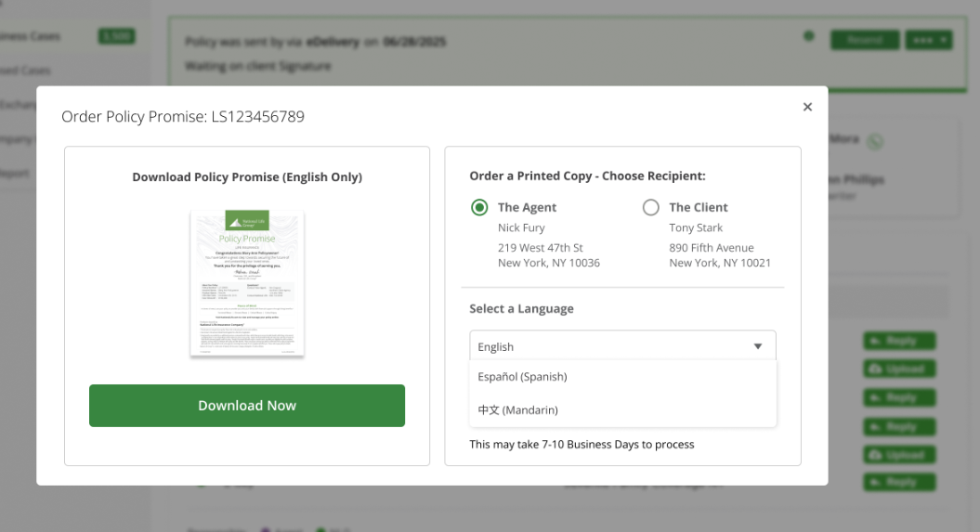Click the lower Upload button
Viewport: 980px width, 532px height.
899,455
